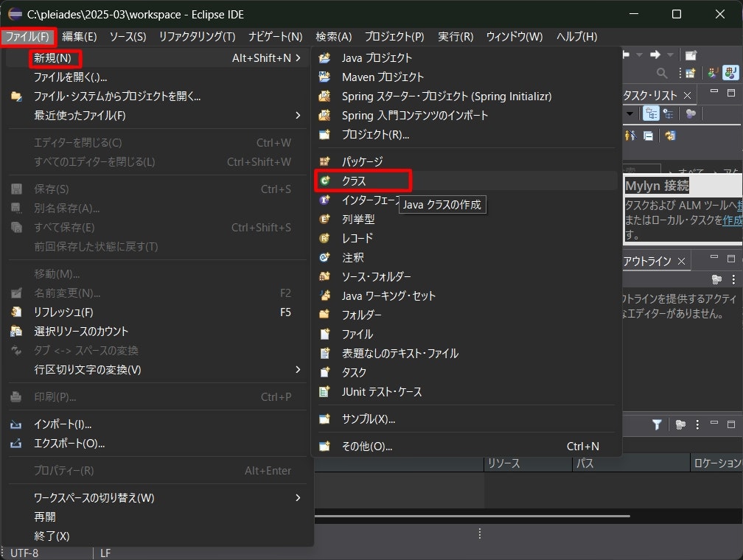Screen dimensions: 743x560
Task: Click the 列挙型 enum icon
Action: (324, 219)
